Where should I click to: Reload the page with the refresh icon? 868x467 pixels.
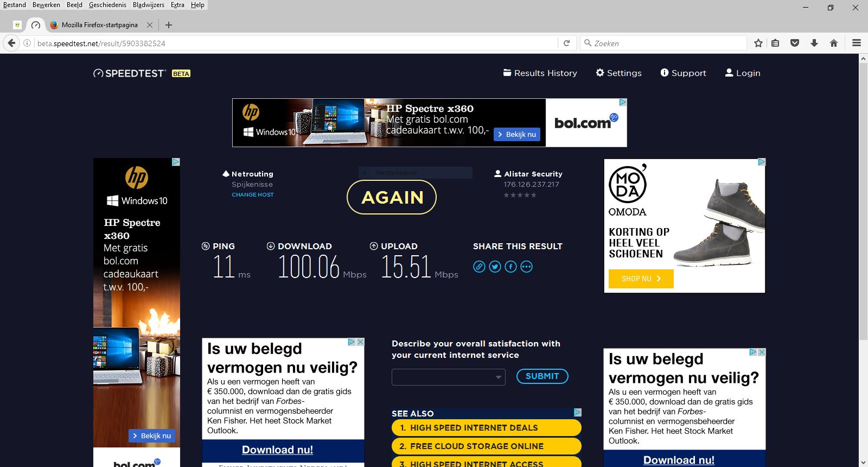coord(566,43)
